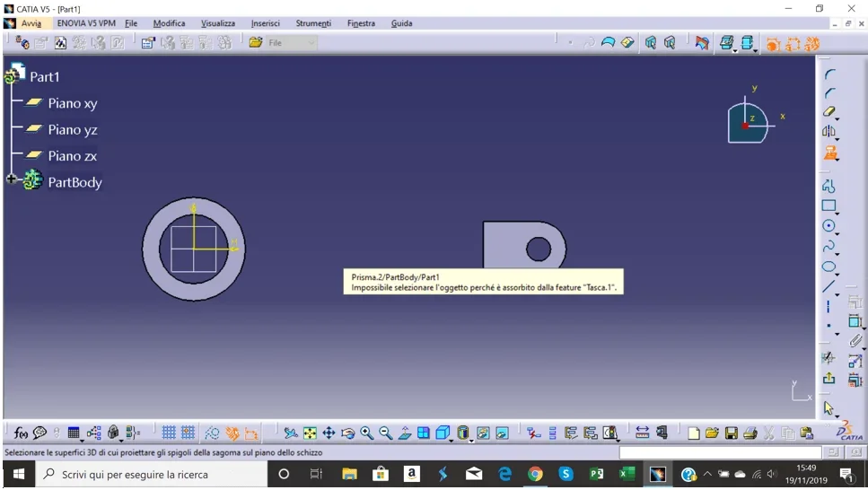This screenshot has width=868, height=490.
Task: Select the Point sketch tool
Action: click(829, 326)
